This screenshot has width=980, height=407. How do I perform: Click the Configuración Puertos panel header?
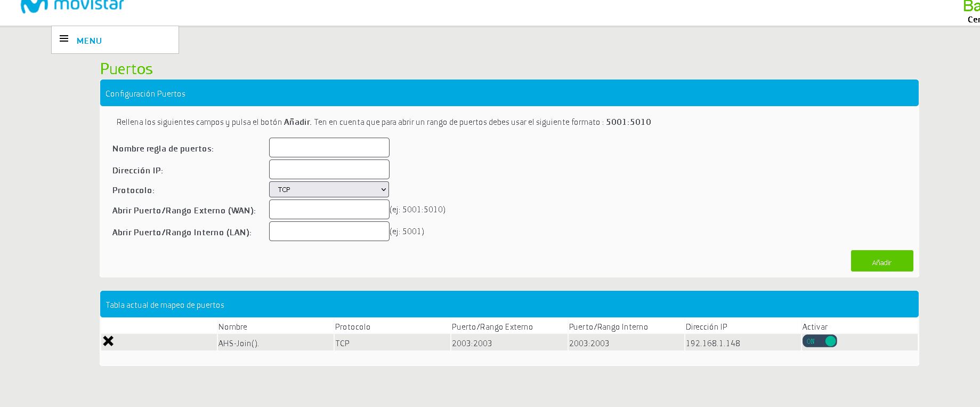pos(509,93)
